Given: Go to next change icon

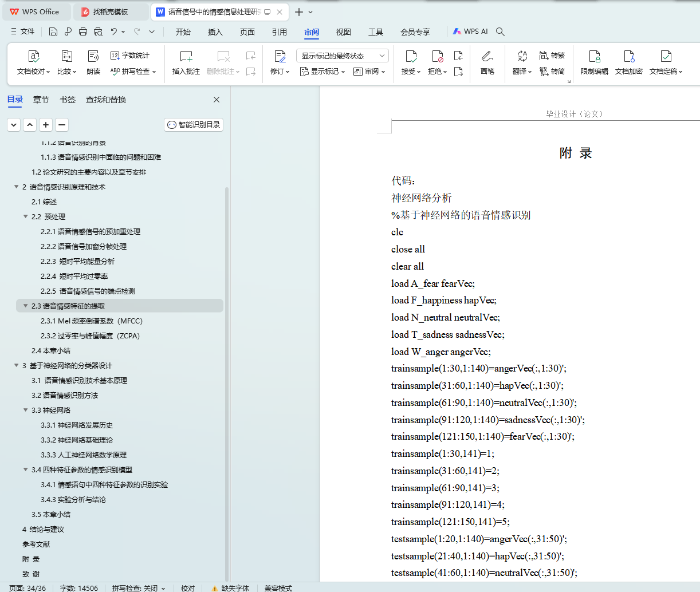Looking at the screenshot, I should coord(458,72).
